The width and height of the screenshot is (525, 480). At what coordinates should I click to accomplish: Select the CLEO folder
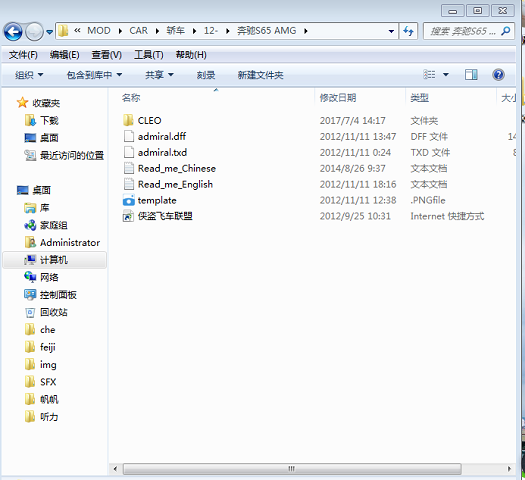(150, 121)
